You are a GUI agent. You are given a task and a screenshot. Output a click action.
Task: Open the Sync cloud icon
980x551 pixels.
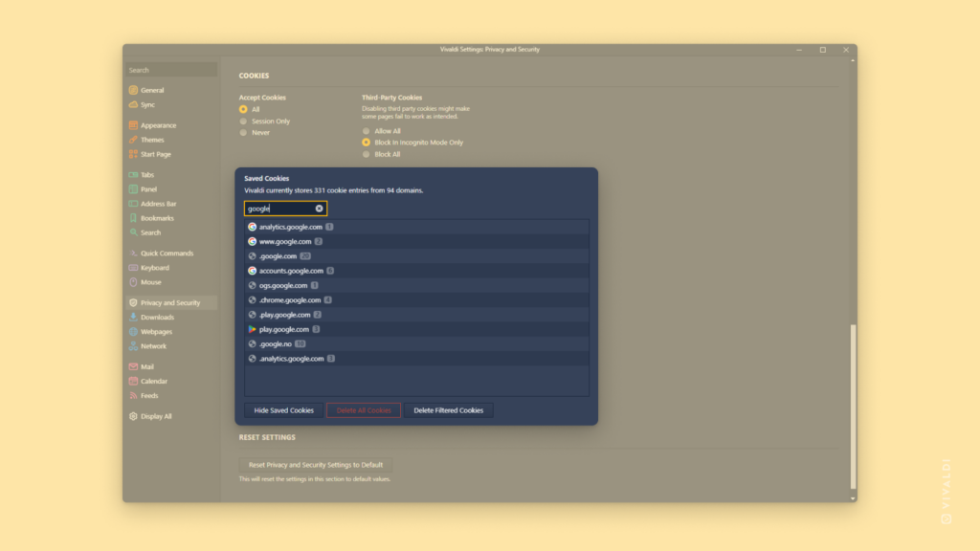(133, 104)
